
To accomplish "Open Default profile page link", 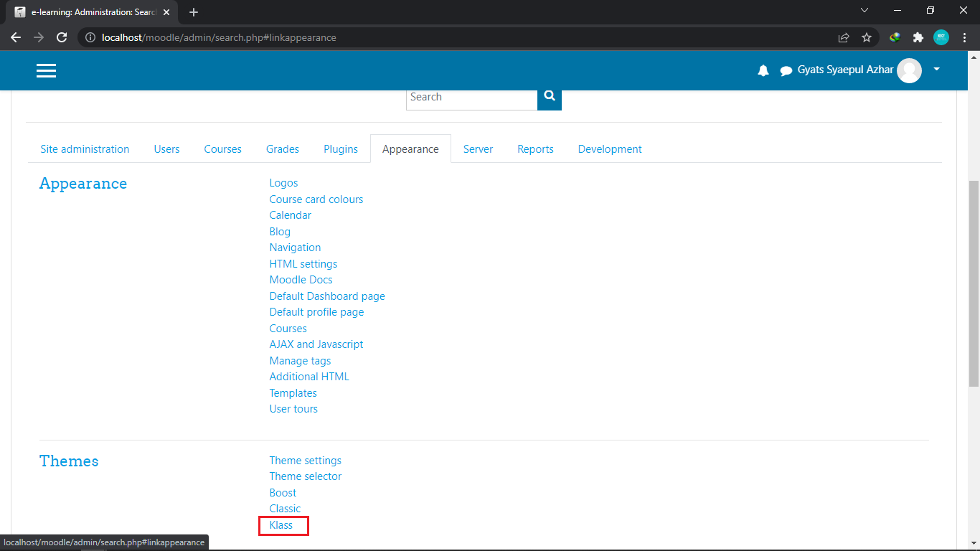I will tap(316, 312).
